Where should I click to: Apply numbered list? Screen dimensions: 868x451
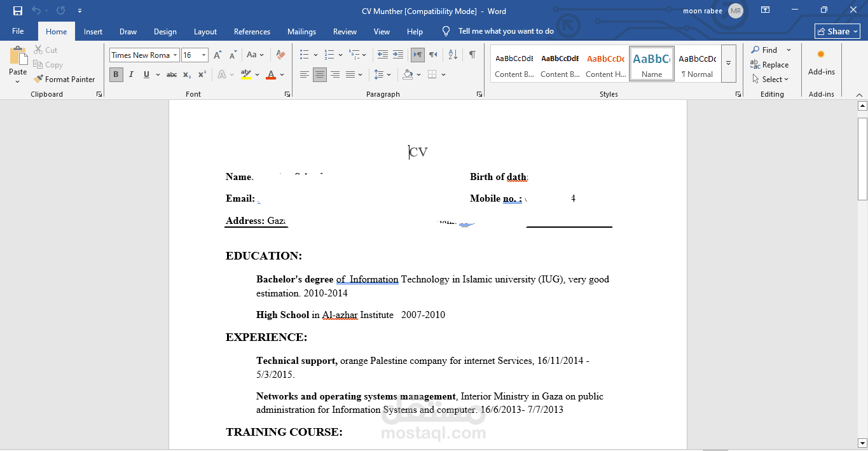coord(329,55)
